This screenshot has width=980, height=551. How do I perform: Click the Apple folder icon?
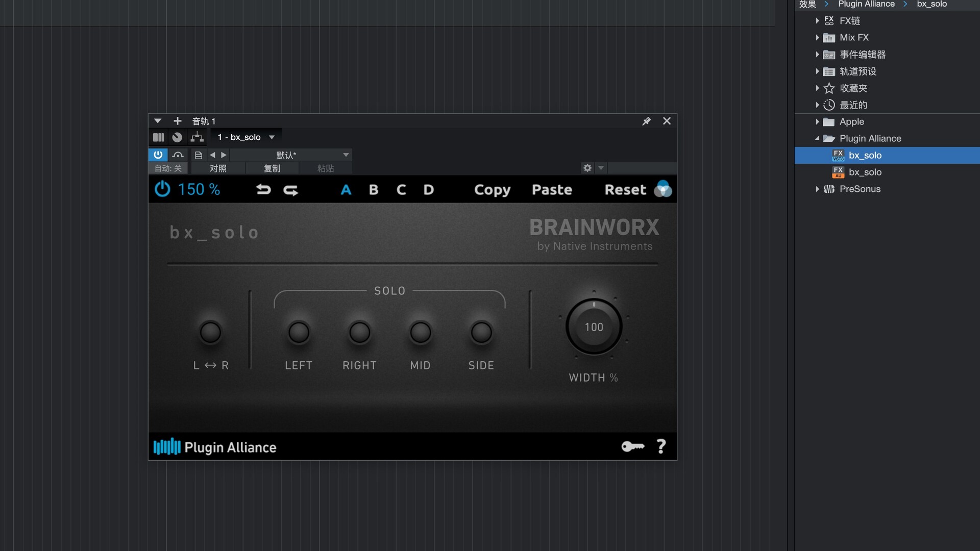[829, 122]
